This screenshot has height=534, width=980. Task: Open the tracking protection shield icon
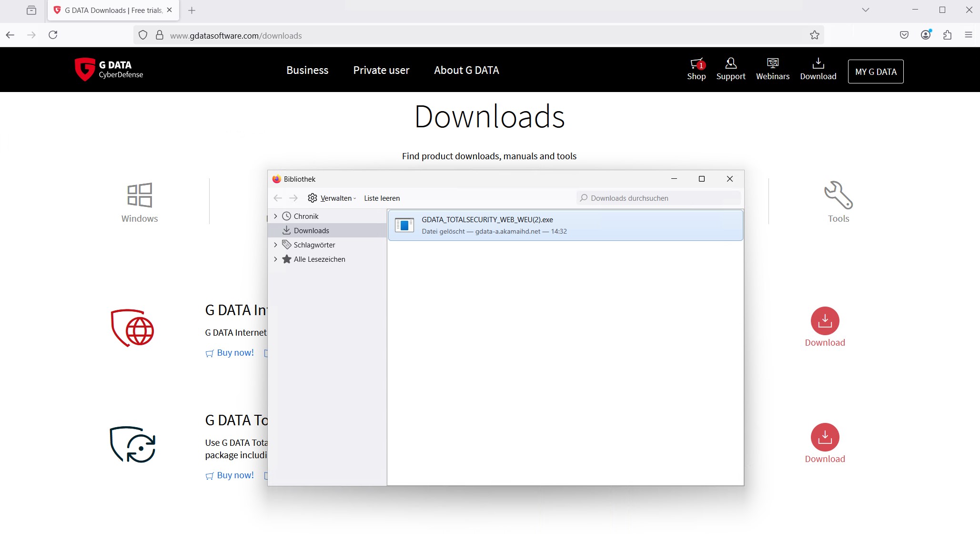[143, 35]
